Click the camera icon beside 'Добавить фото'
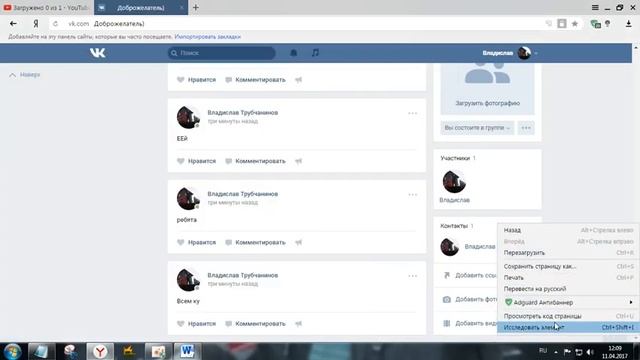 (x=447, y=299)
